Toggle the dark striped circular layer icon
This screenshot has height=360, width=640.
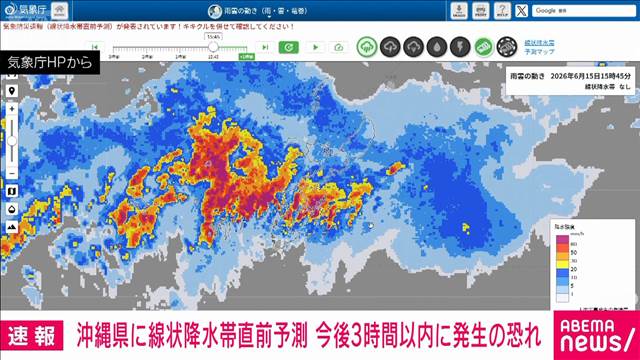[507, 47]
